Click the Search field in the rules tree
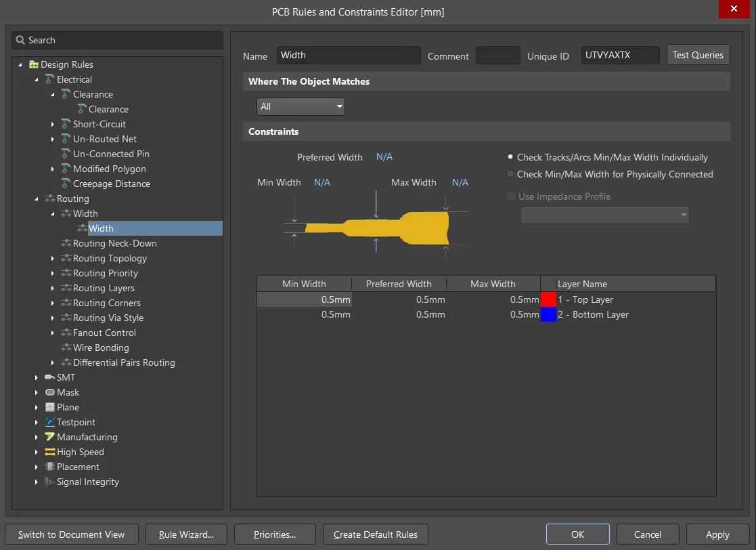The image size is (756, 550). tap(117, 40)
